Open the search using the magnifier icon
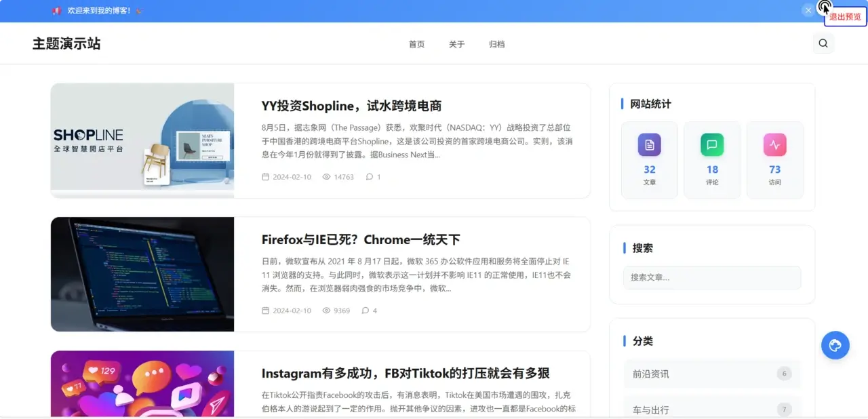The height and width of the screenshot is (419, 868). coord(823,43)
